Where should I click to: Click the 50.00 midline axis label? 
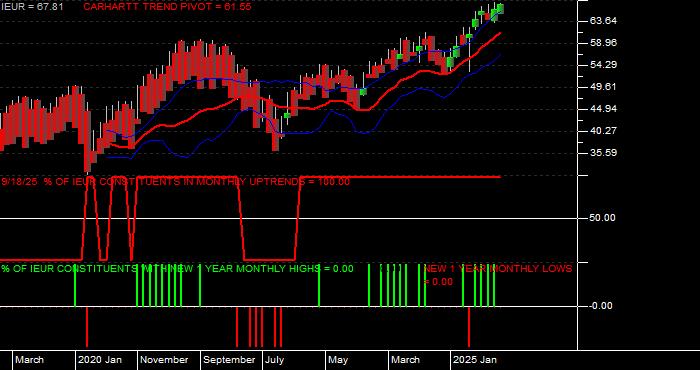click(603, 218)
